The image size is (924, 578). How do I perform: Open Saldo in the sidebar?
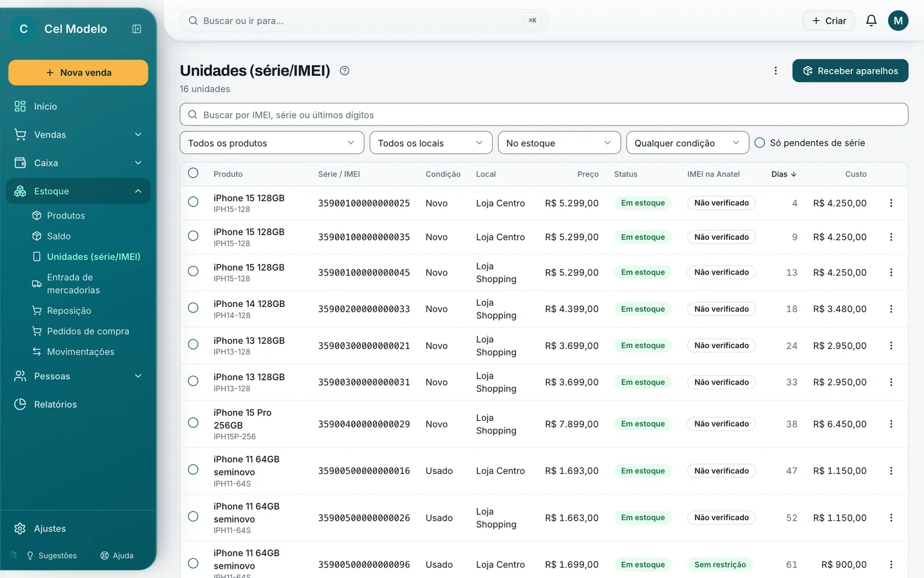point(59,236)
